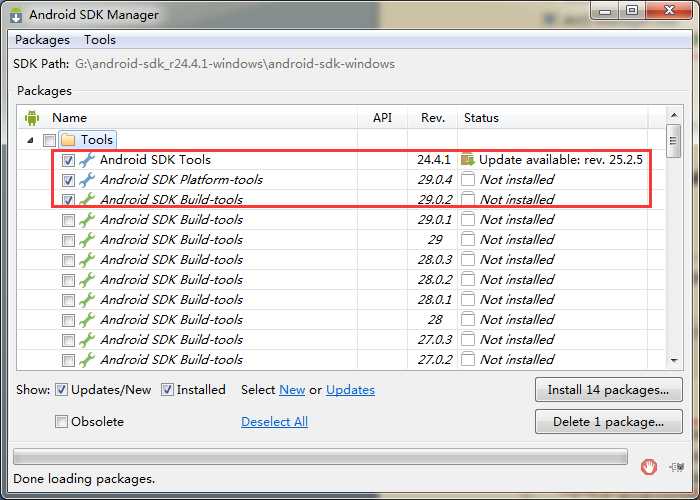This screenshot has width=700, height=500.
Task: Click the Rev. column header
Action: tap(433, 118)
